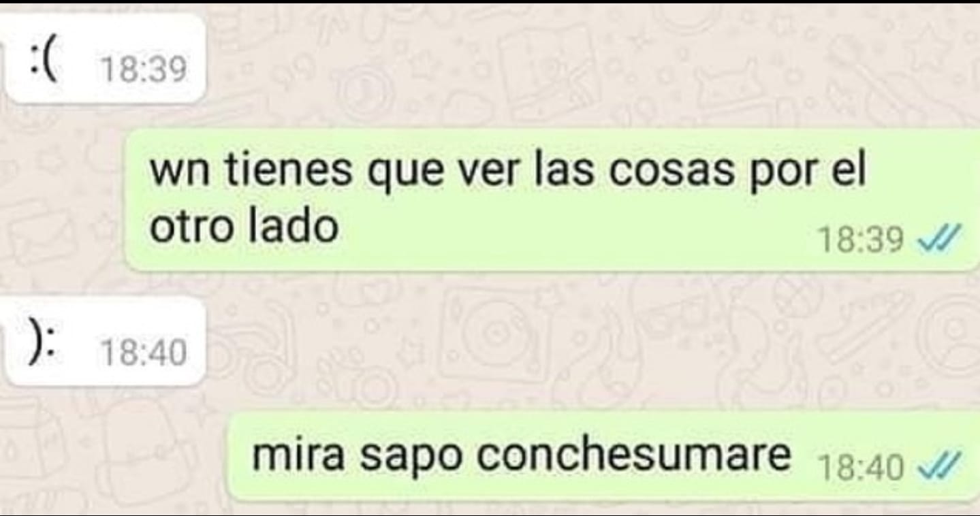Click the ':(' emoticon text
Viewport: 980px width, 516px height.
click(x=47, y=59)
